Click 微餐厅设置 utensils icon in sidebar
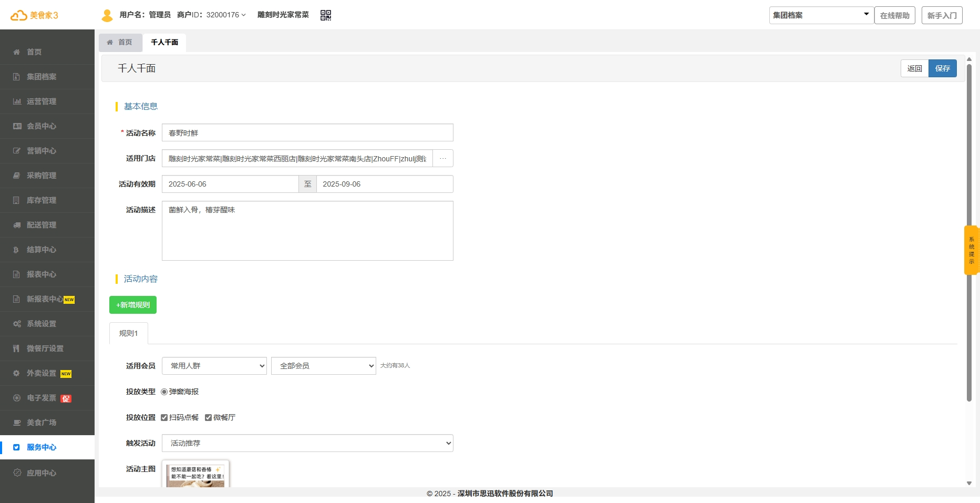 (x=16, y=348)
